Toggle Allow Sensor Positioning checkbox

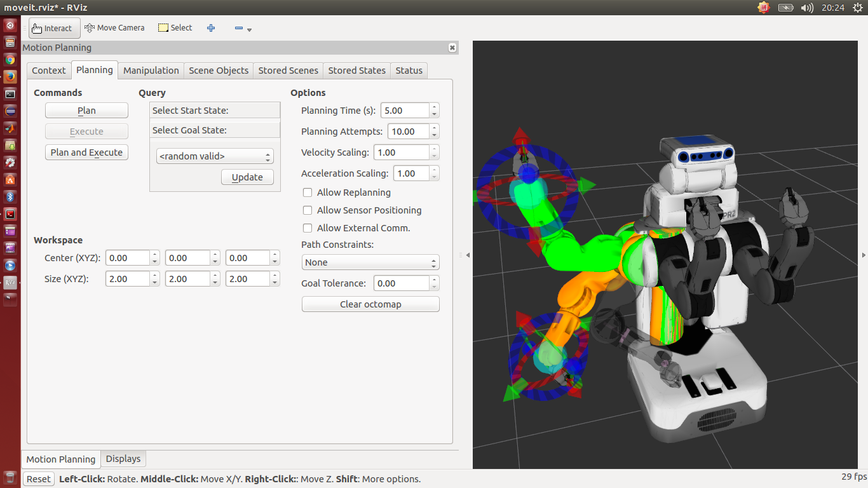(x=308, y=210)
